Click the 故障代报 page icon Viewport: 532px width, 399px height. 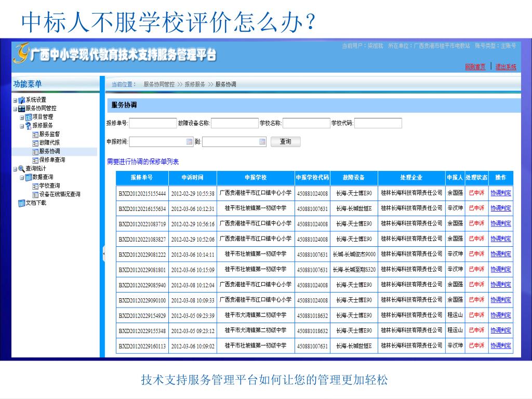click(35, 143)
